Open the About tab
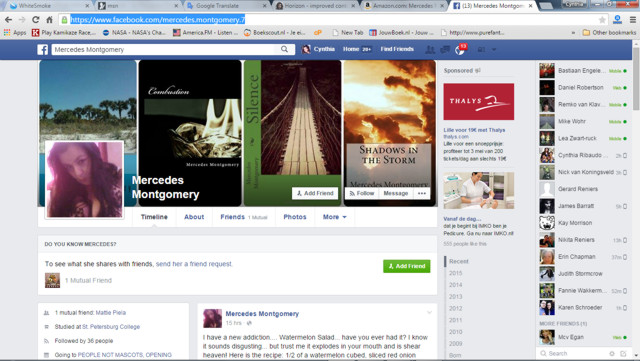The width and height of the screenshot is (640, 361). coord(194,217)
